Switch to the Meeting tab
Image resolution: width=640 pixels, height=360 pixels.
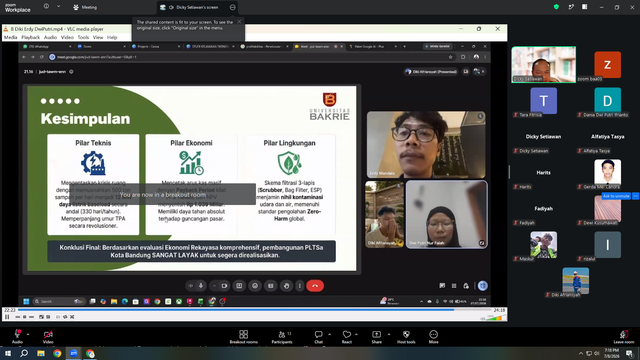pos(85,7)
